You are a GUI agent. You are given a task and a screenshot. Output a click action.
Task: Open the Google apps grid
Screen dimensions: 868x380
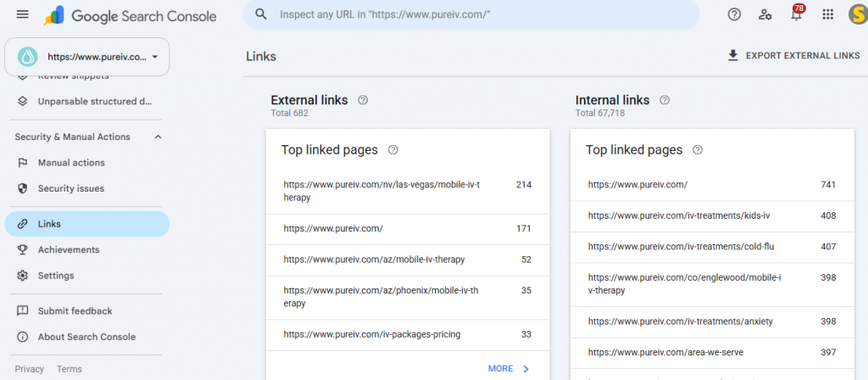[828, 15]
